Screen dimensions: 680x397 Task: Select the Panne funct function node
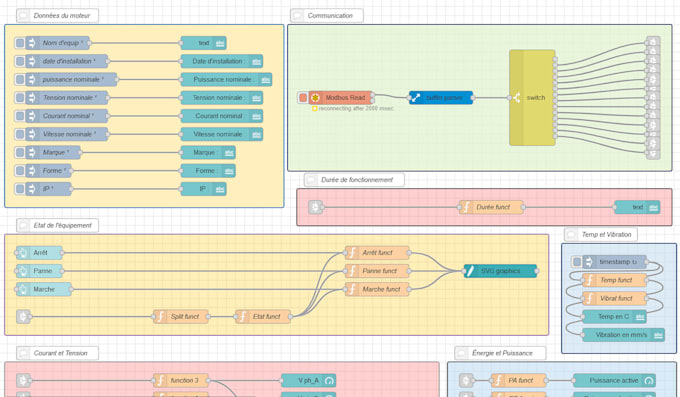(x=377, y=271)
